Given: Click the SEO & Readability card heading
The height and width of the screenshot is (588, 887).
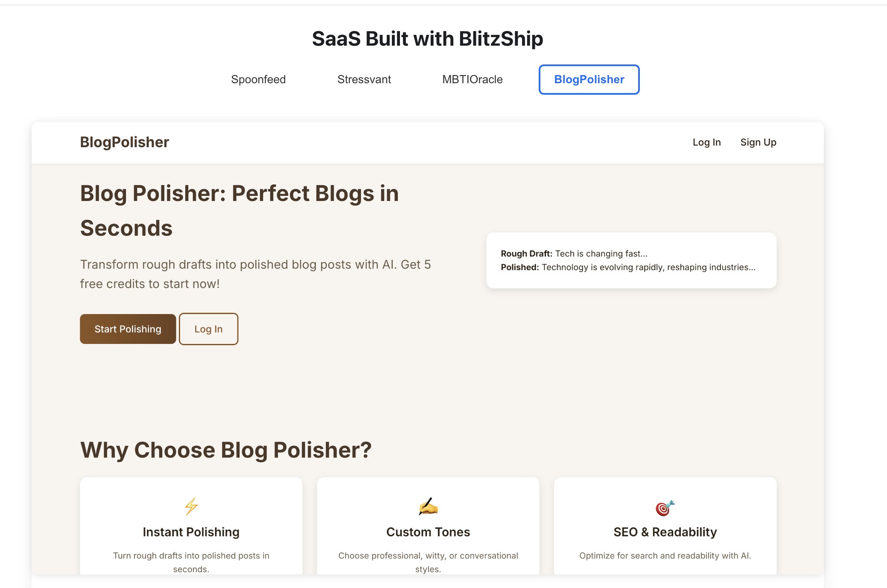Looking at the screenshot, I should [x=665, y=532].
